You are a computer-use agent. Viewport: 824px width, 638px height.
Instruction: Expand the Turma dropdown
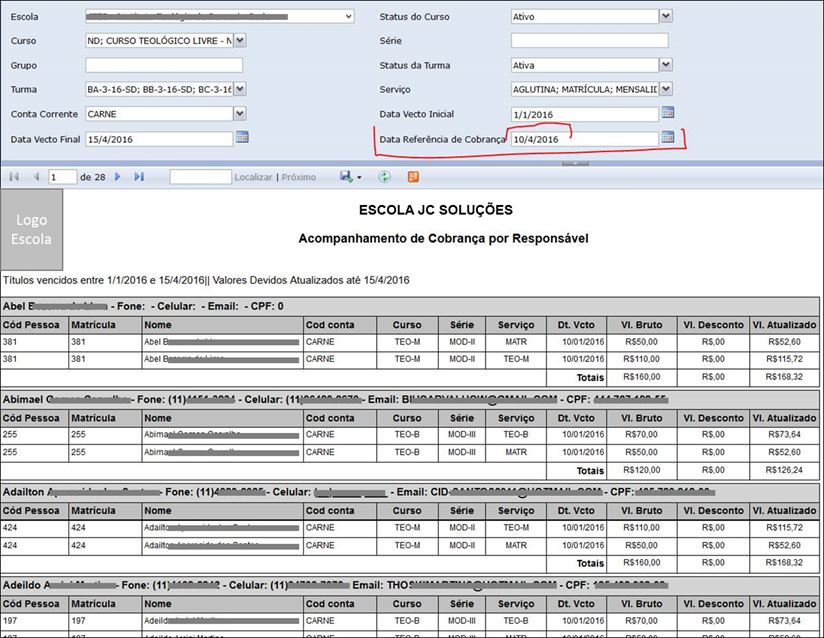point(240,89)
